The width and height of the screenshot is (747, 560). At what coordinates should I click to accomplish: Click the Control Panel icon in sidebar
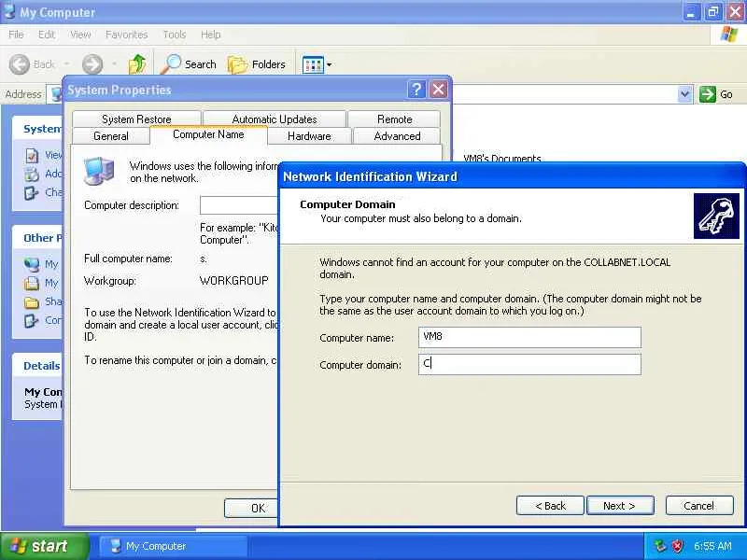click(x=32, y=321)
